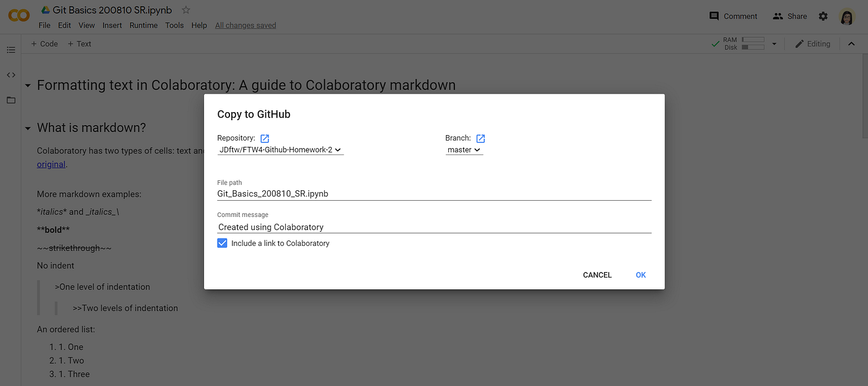Image resolution: width=868 pixels, height=386 pixels.
Task: Open the Tools menu
Action: coord(174,25)
